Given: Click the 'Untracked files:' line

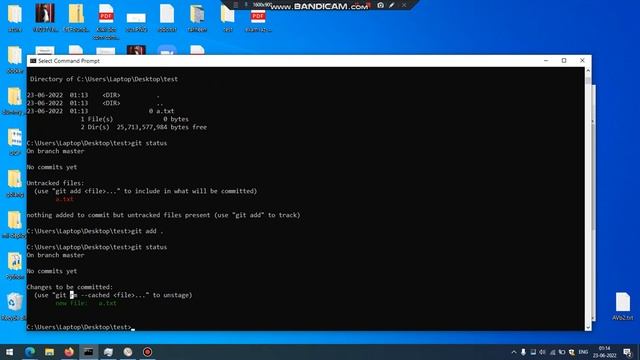Looking at the screenshot, I should (x=56, y=183).
